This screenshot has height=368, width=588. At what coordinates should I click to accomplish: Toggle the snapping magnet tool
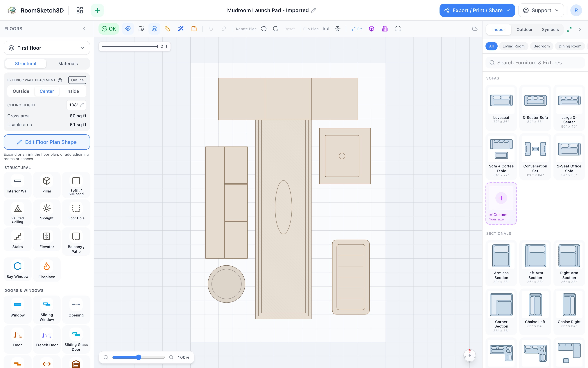128,29
